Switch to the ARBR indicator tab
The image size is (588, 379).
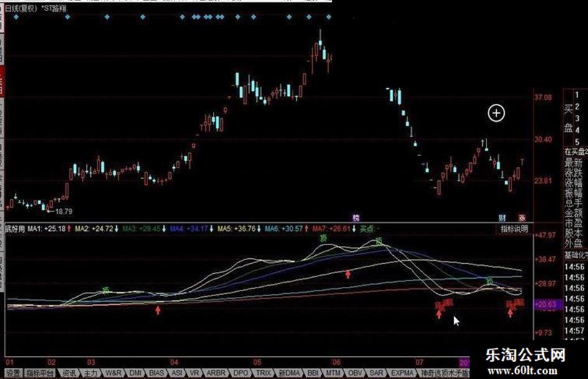(216, 373)
